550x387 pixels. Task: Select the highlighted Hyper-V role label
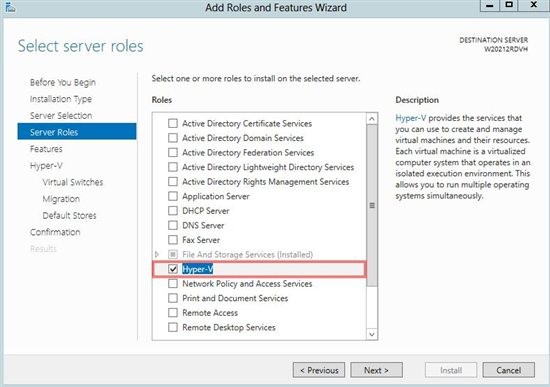pyautogui.click(x=197, y=269)
